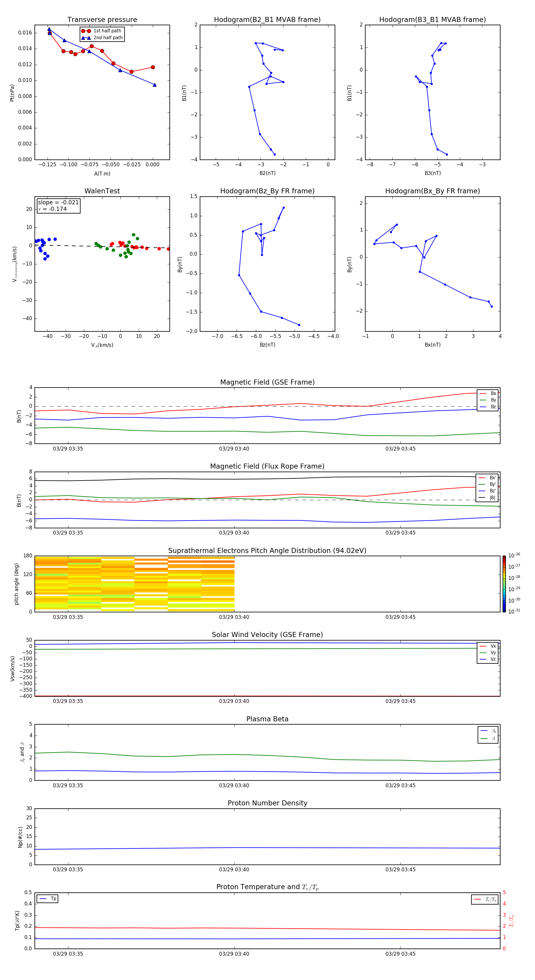Image resolution: width=535 pixels, height=980 pixels.
Task: Click 'Vx' legend entry in velocity plot
Action: click(488, 646)
